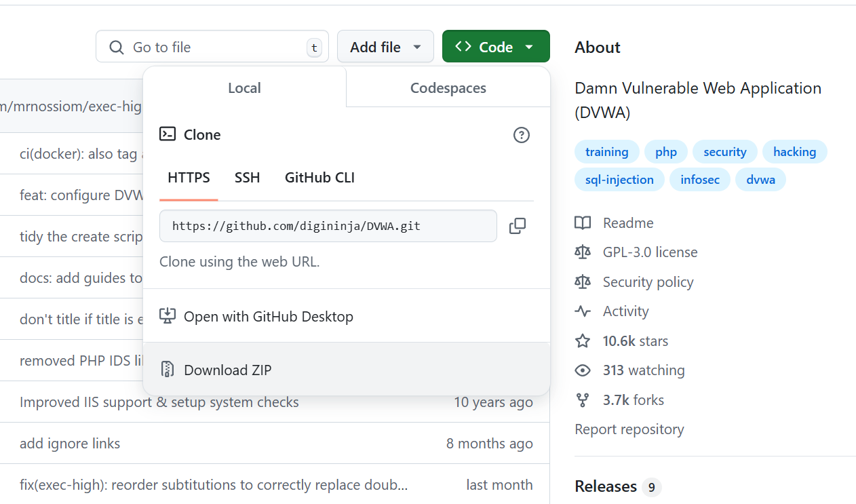Click the fork icon next to 3.7k forks

coord(583,400)
